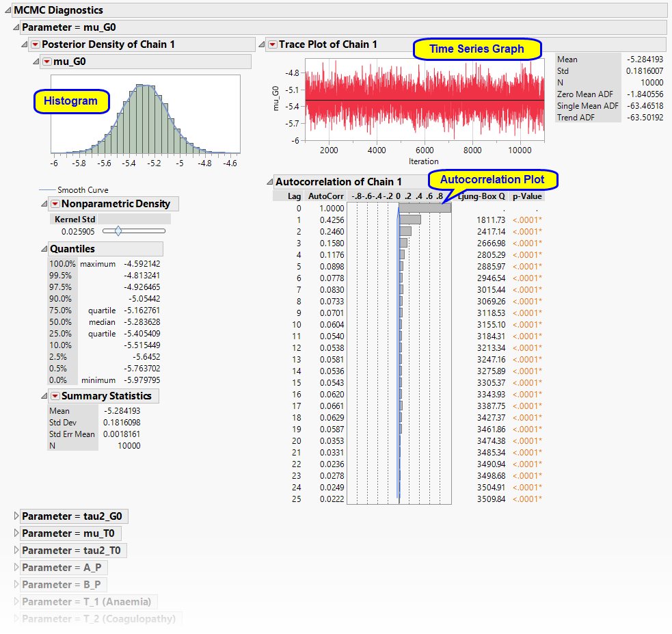
Task: Expand the Parameter = mu_T0 section
Action: tap(16, 533)
